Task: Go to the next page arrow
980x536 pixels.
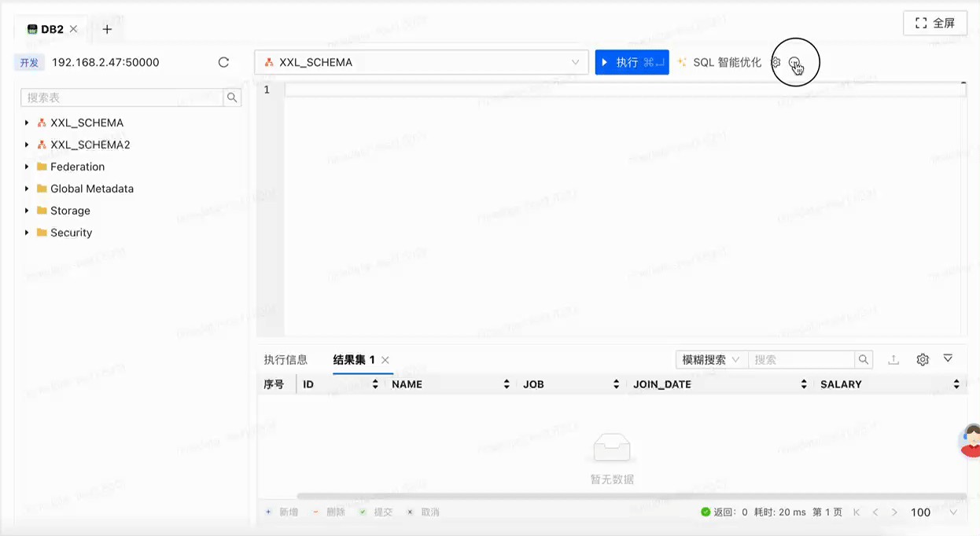Action: [x=894, y=512]
